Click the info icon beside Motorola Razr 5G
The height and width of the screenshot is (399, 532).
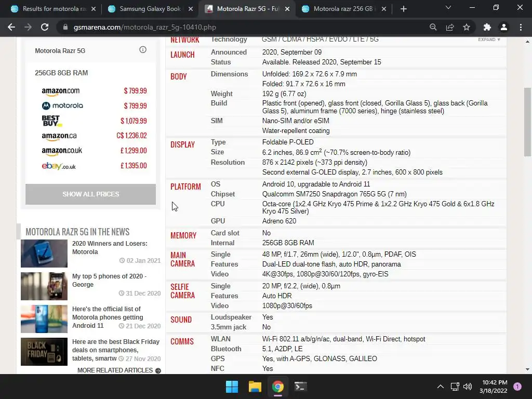coord(143,49)
